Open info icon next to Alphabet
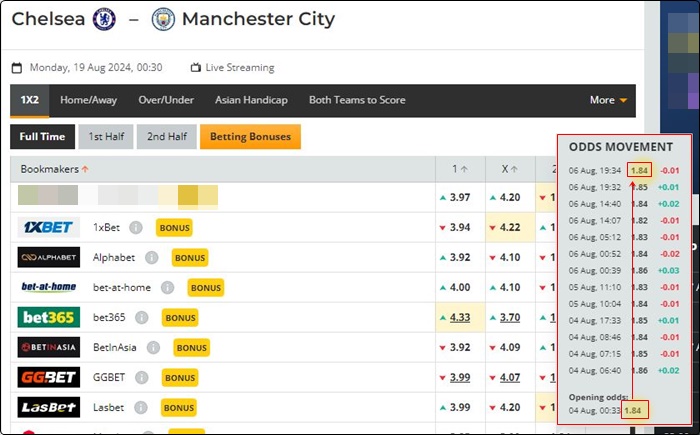Image resolution: width=700 pixels, height=435 pixels. tap(151, 258)
